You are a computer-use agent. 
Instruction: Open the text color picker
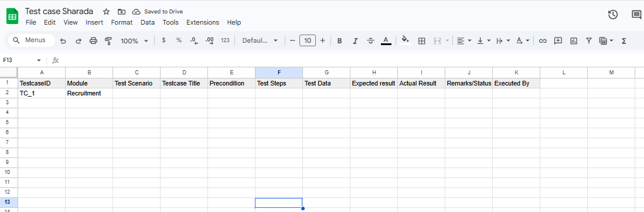(x=386, y=40)
